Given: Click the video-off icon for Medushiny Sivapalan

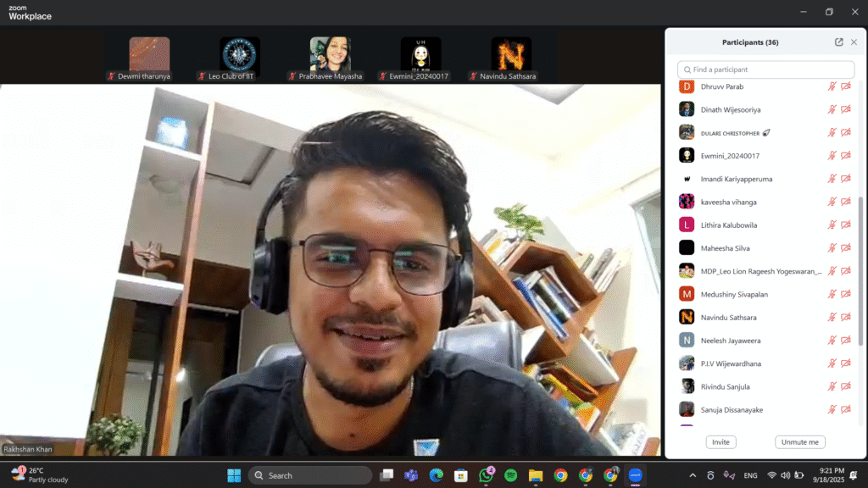Looking at the screenshot, I should click(x=845, y=294).
